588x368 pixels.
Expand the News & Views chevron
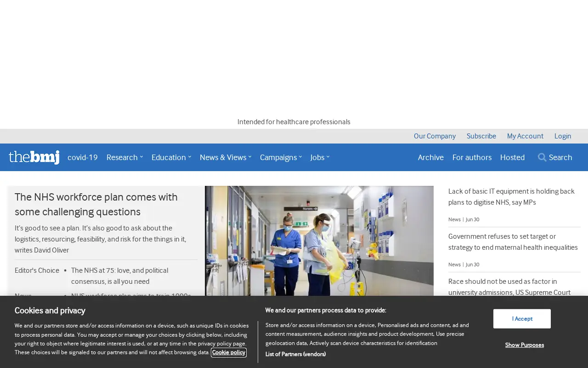click(x=250, y=157)
